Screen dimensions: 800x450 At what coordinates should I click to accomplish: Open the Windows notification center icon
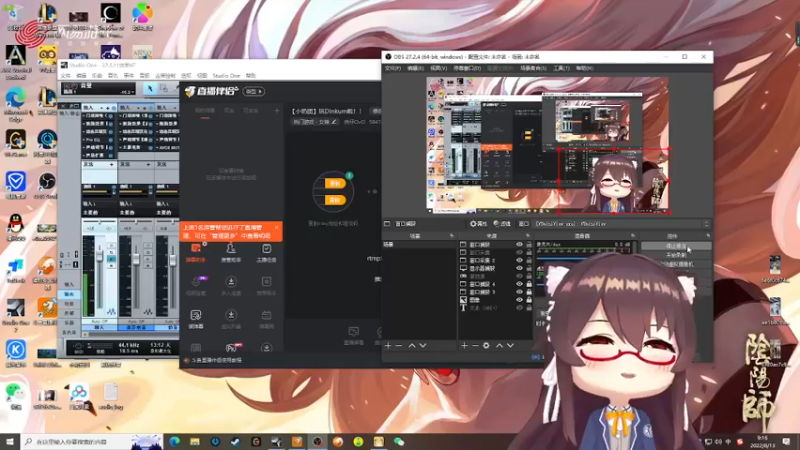point(786,442)
